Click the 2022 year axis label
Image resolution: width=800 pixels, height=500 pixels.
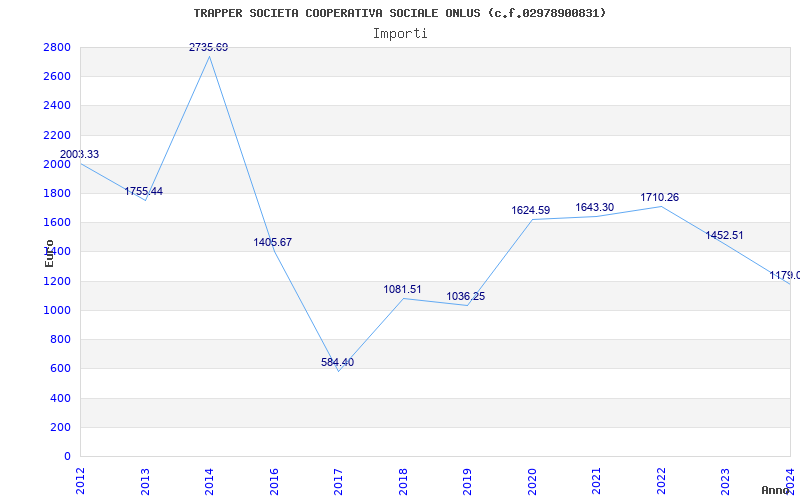(x=661, y=481)
